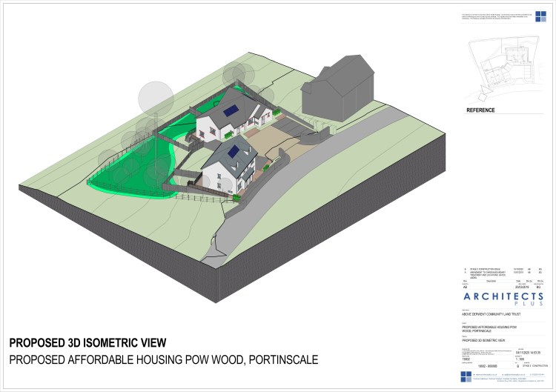Open the reference site plan thumbnail
The image size is (556, 392).
tap(503, 69)
